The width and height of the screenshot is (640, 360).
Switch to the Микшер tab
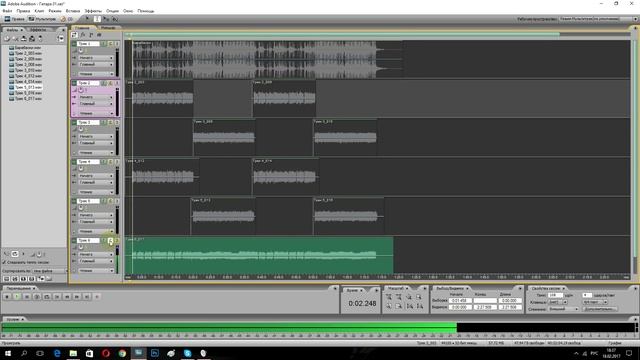coord(109,28)
